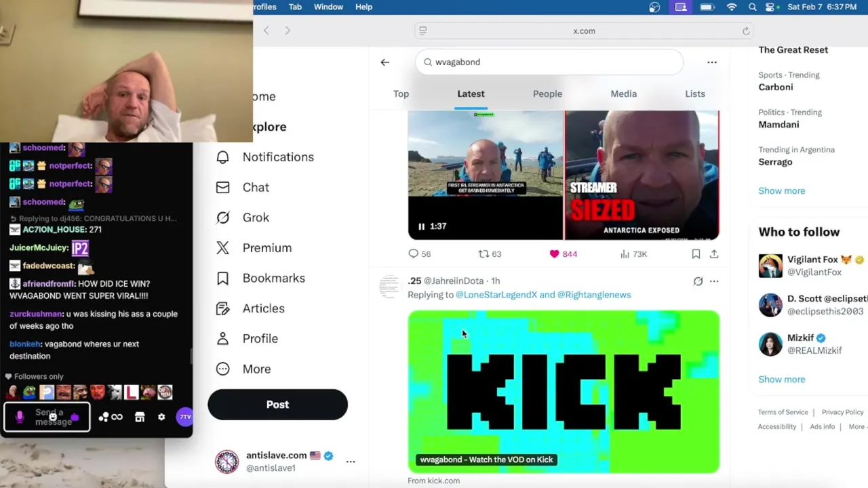The height and width of the screenshot is (488, 868).
Task: Open Articles icon in sidebar
Action: [x=222, y=308]
